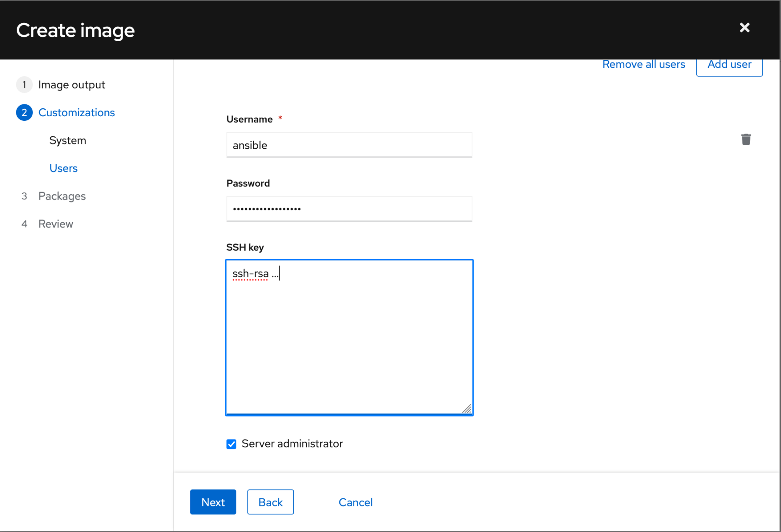The height and width of the screenshot is (532, 781).
Task: Select the Users customization section
Action: (63, 168)
